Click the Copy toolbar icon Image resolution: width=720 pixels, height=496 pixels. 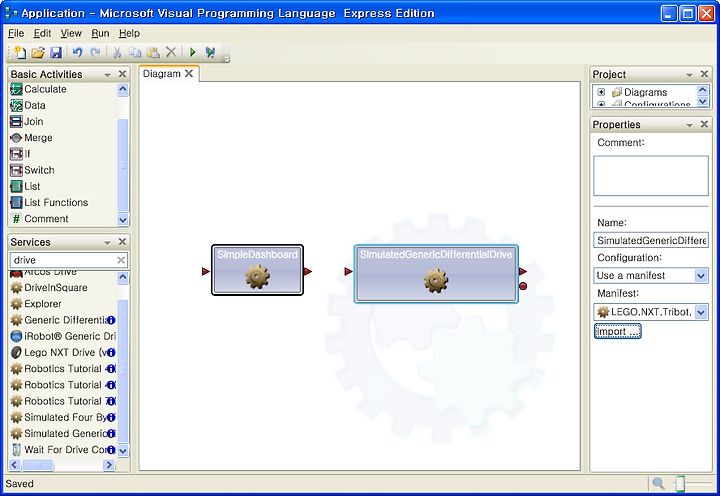(x=135, y=53)
